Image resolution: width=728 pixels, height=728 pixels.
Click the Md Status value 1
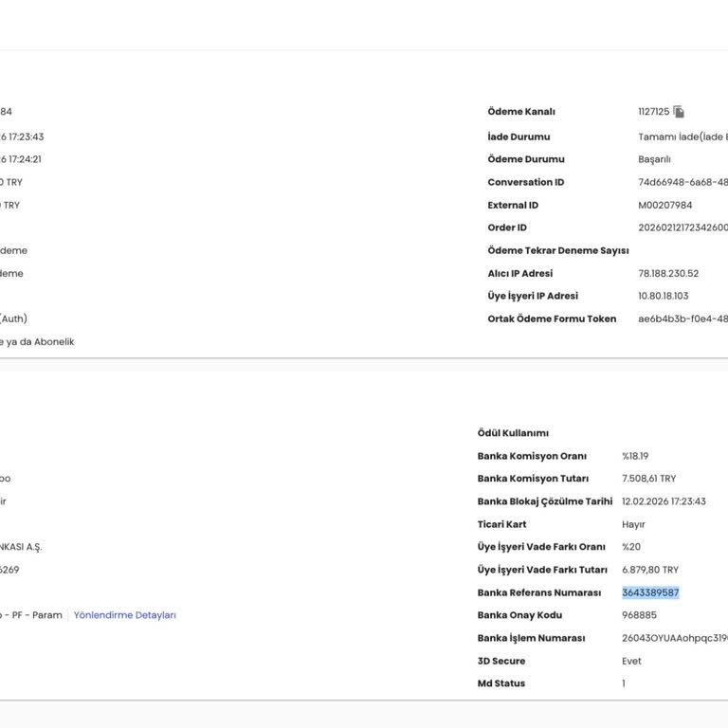tap(624, 683)
